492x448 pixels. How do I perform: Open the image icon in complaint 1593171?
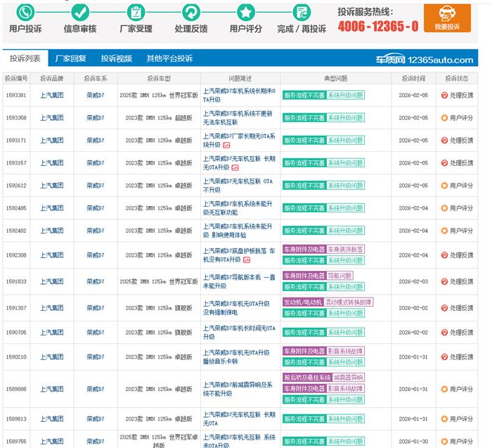[x=227, y=145]
